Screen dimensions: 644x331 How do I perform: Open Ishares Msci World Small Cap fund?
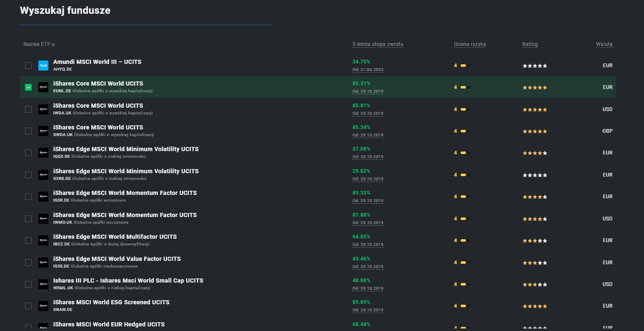(x=128, y=280)
